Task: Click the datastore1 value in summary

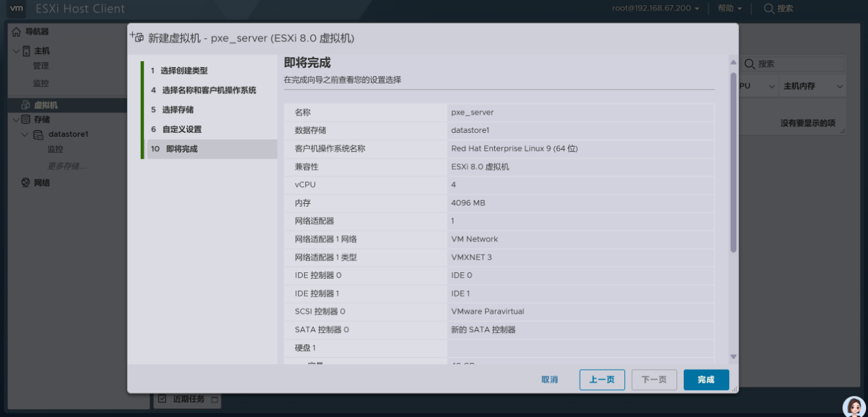Action: pyautogui.click(x=470, y=130)
